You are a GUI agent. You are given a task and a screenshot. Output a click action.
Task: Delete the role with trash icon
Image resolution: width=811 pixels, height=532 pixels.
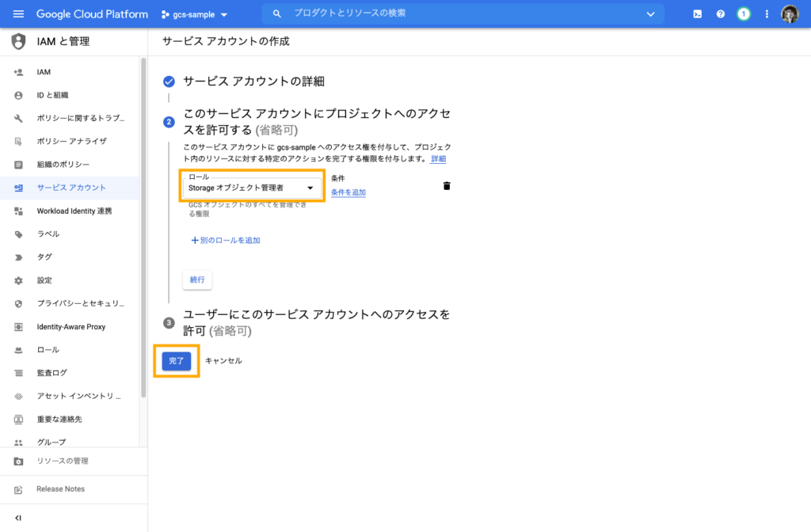pos(447,186)
